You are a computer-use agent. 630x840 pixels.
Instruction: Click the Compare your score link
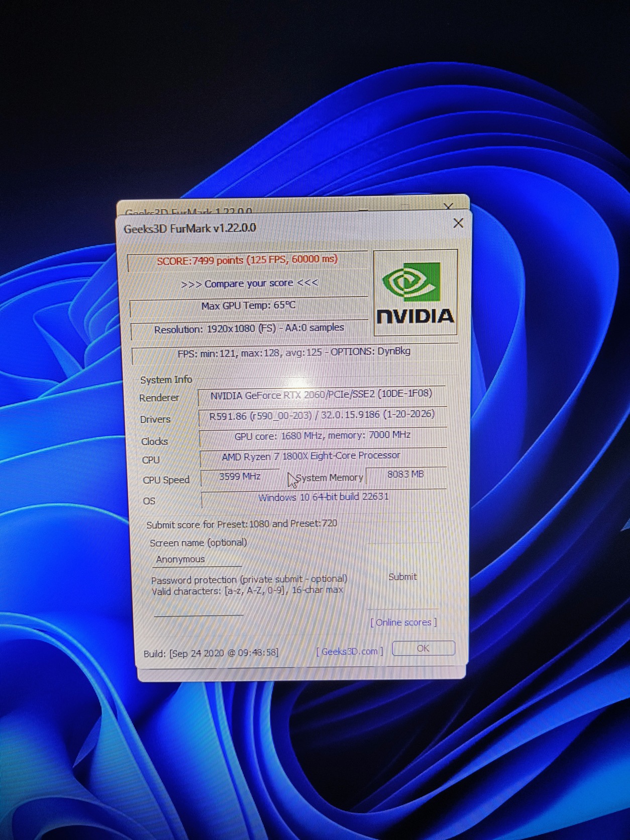tap(249, 283)
